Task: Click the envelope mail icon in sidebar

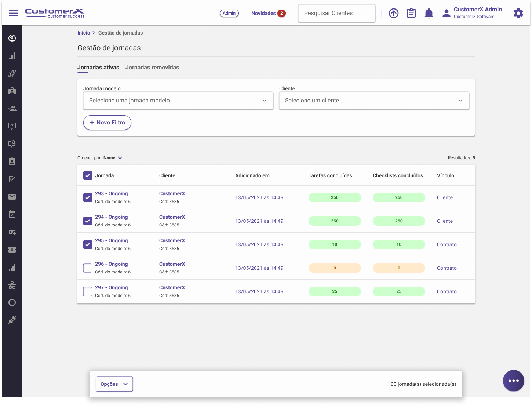Action: [12, 197]
